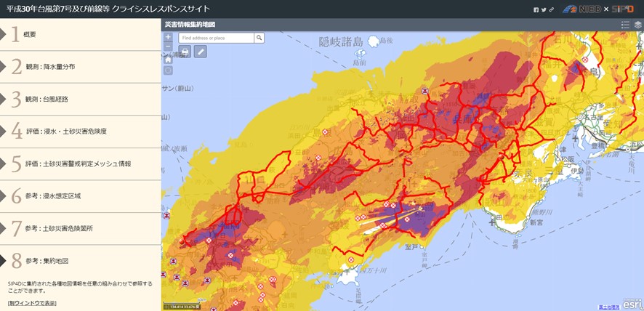Click the 別ウィンドウで表示 link

pyautogui.click(x=32, y=303)
